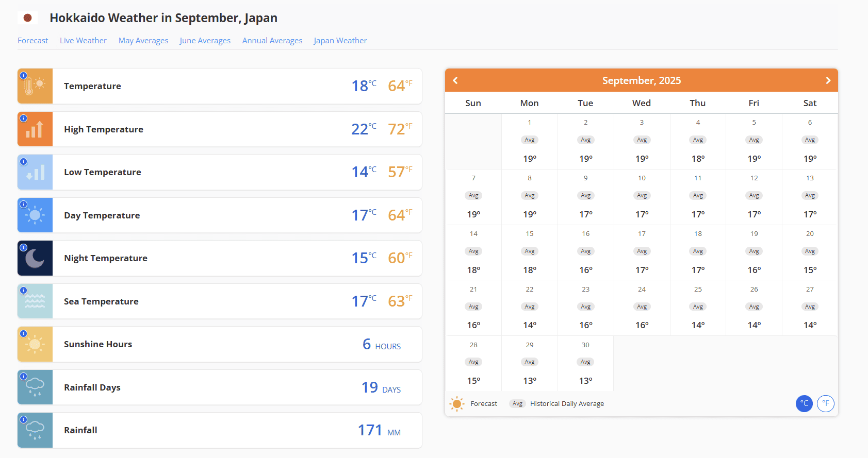Click September 25 calendar cell
The height and width of the screenshot is (458, 868).
698,309
